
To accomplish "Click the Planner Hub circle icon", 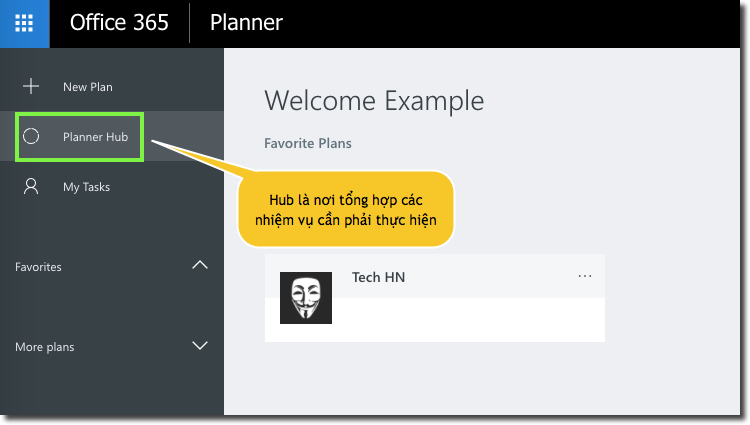I will click(x=31, y=136).
